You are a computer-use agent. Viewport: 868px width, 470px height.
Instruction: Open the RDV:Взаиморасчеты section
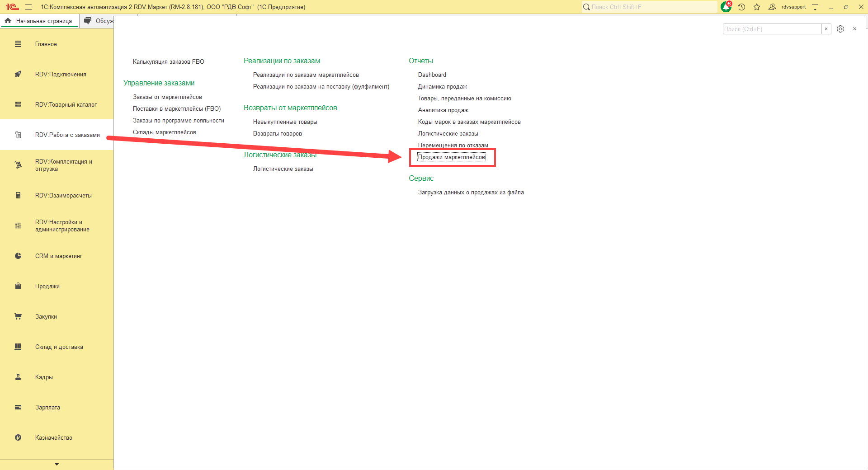(57, 195)
